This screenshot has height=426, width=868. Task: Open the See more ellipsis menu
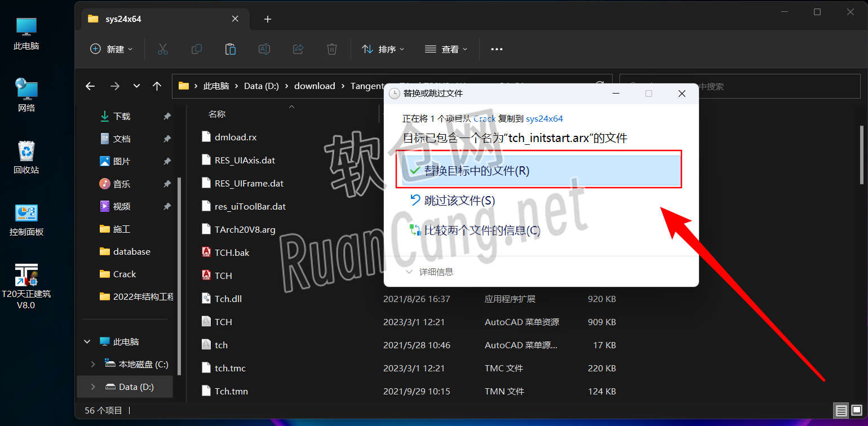(496, 49)
